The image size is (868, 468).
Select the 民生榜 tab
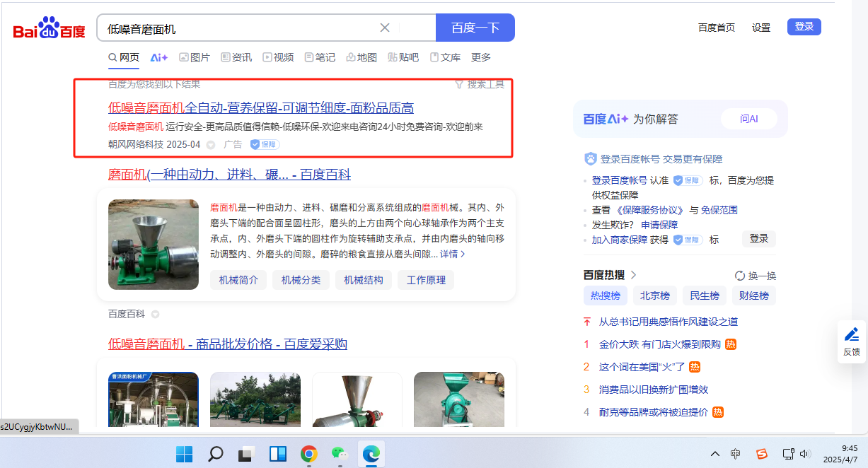tap(705, 296)
